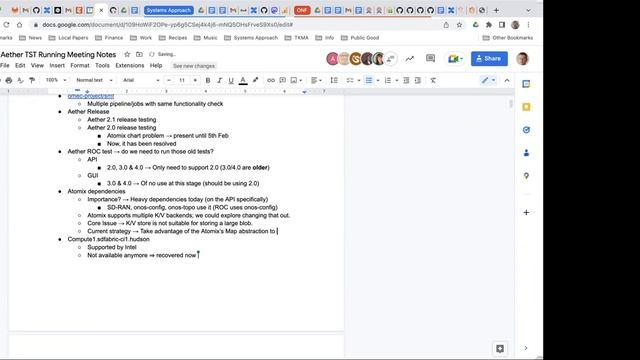Toggle bold formatting
Screen dimensions: 640x360
coord(208,80)
